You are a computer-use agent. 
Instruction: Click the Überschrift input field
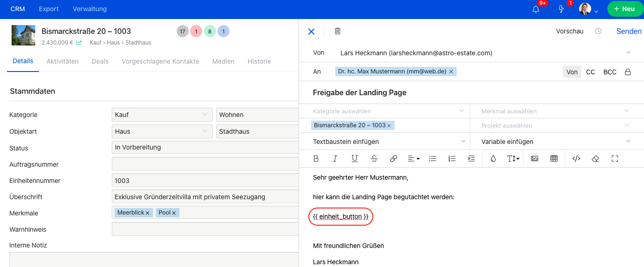click(205, 197)
